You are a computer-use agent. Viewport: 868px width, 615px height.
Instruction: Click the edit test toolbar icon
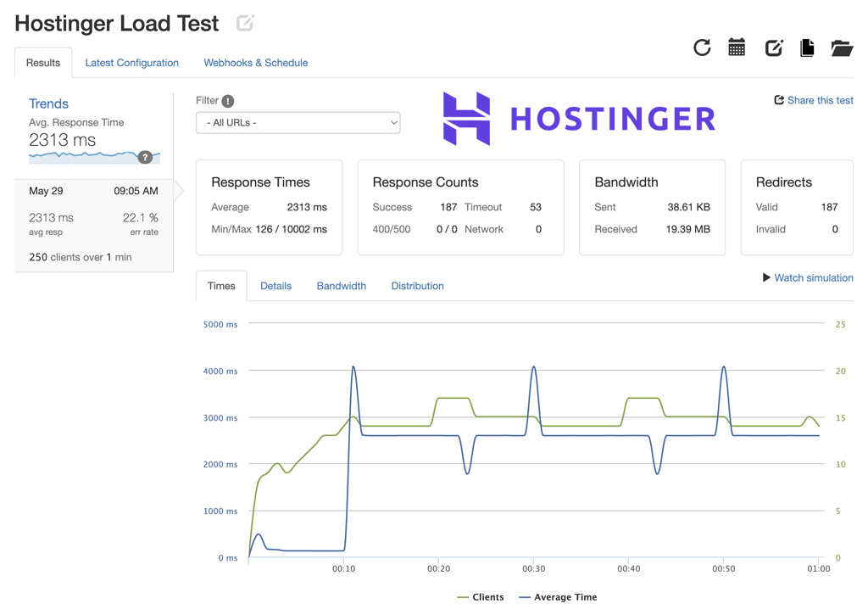click(774, 48)
